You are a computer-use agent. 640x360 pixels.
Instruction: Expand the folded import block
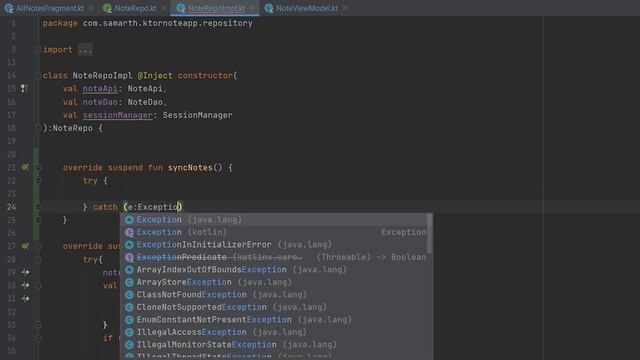[38, 50]
